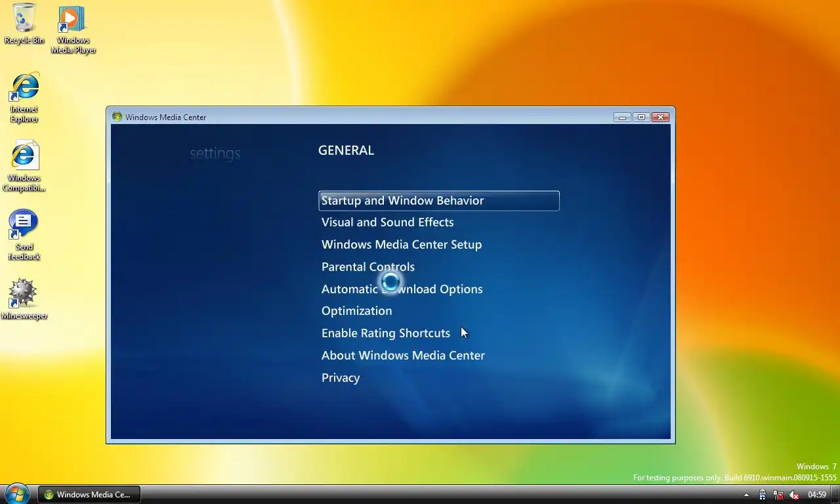Show hidden tray icons arrow
Screen dimensions: 840x504
point(746,495)
